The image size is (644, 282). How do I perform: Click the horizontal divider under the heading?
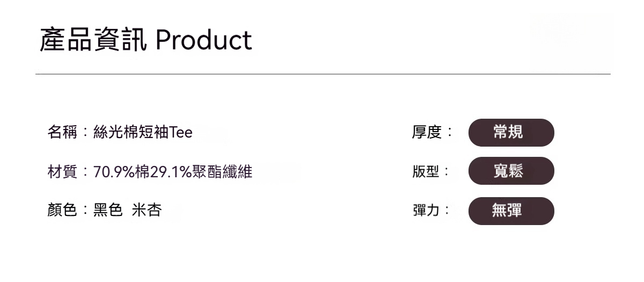(323, 74)
